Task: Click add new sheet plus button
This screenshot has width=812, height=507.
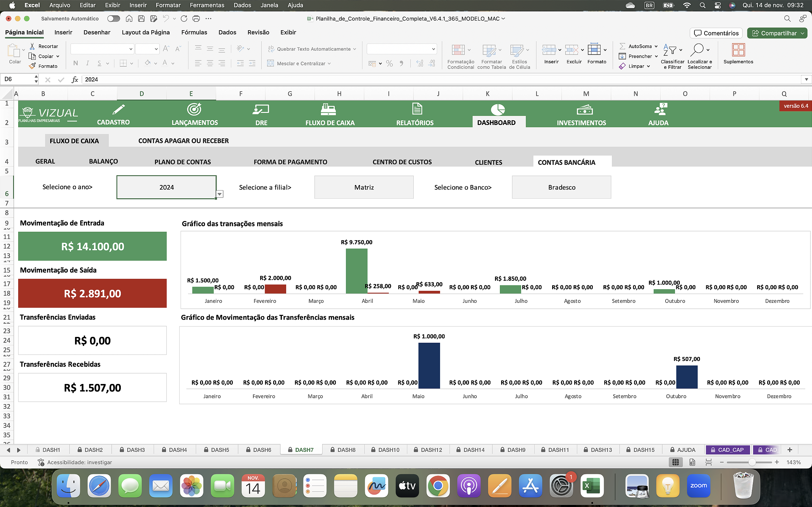Action: [790, 450]
